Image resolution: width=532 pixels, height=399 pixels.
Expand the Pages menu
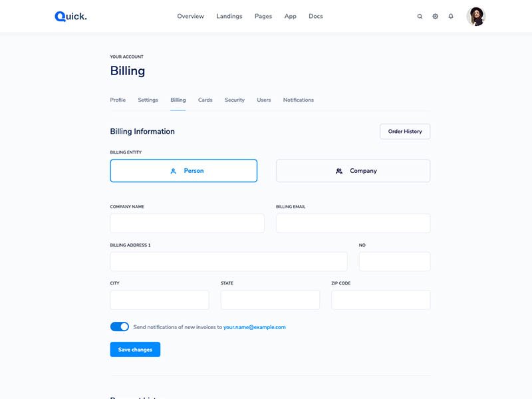[x=263, y=17]
